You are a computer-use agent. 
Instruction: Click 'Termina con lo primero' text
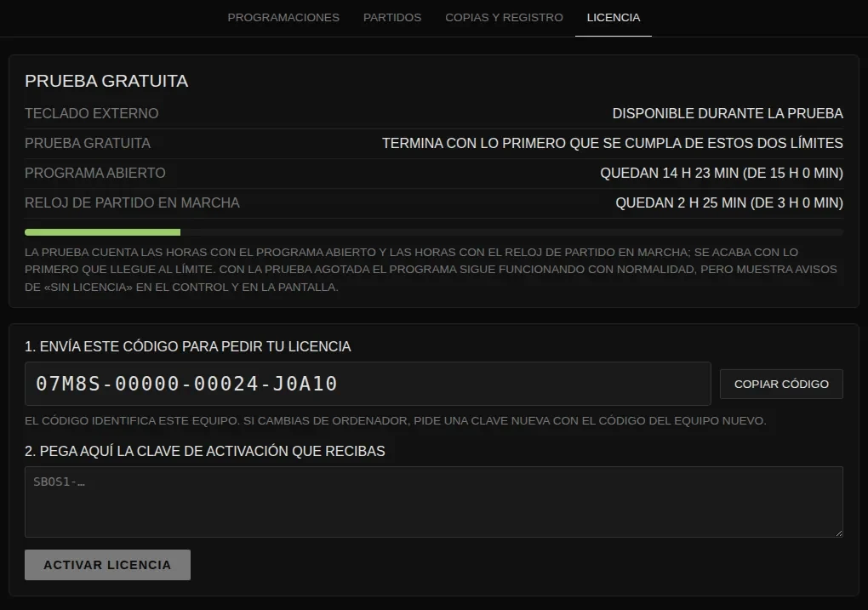612,144
